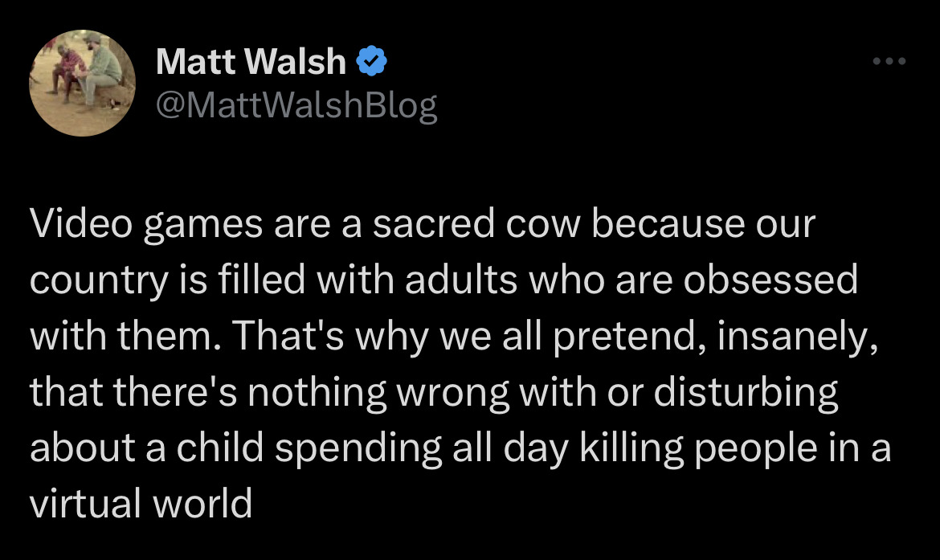Click the phrase "all day" in tweet
The height and width of the screenshot is (560, 940).
[x=509, y=448]
